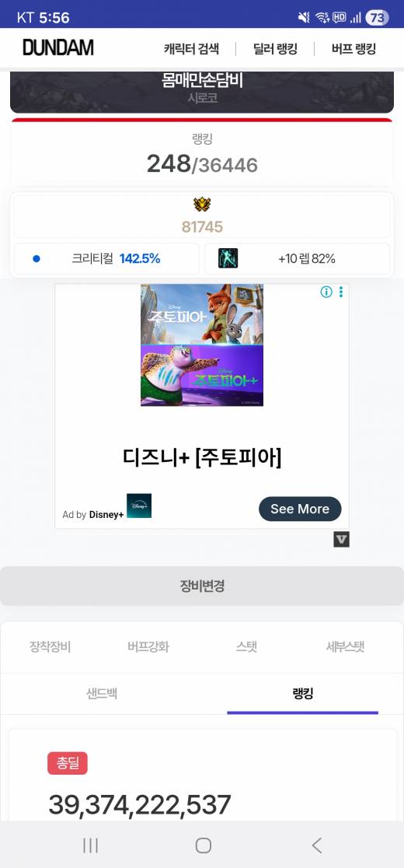Open the ad options three-dot menu
404x868 pixels.
click(x=341, y=292)
